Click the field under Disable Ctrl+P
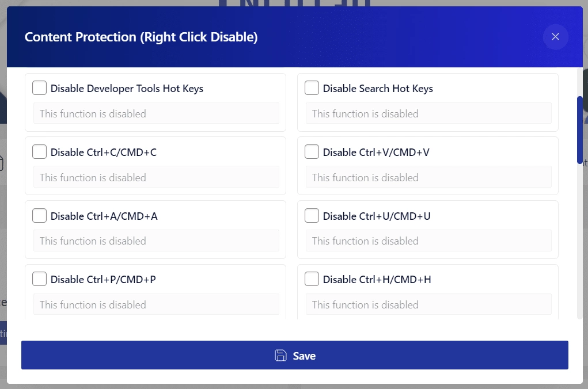The width and height of the screenshot is (588, 389). tap(155, 304)
